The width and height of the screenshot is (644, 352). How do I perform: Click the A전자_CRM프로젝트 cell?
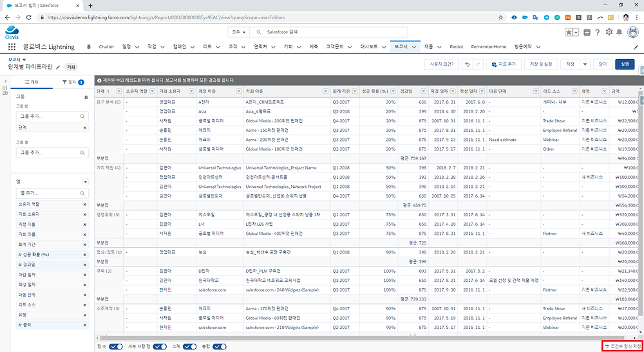(x=287, y=102)
